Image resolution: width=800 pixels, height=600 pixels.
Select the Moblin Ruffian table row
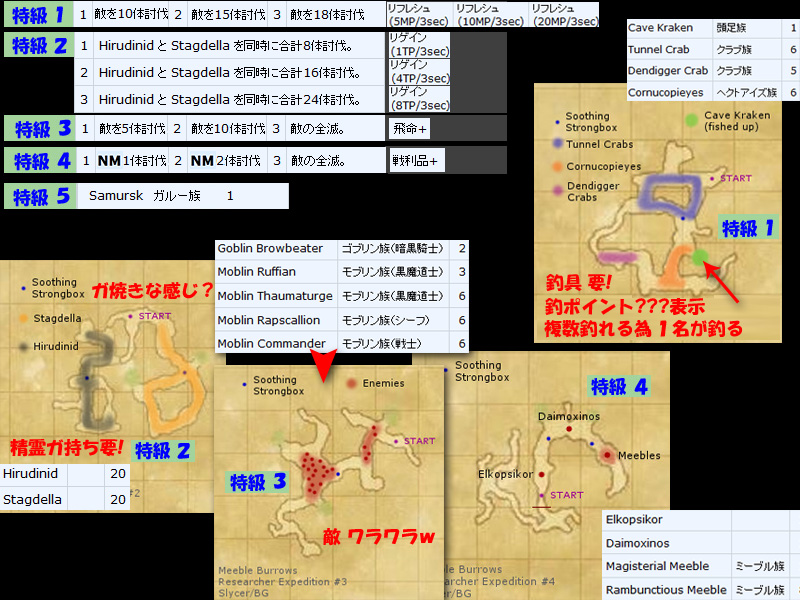click(x=341, y=272)
